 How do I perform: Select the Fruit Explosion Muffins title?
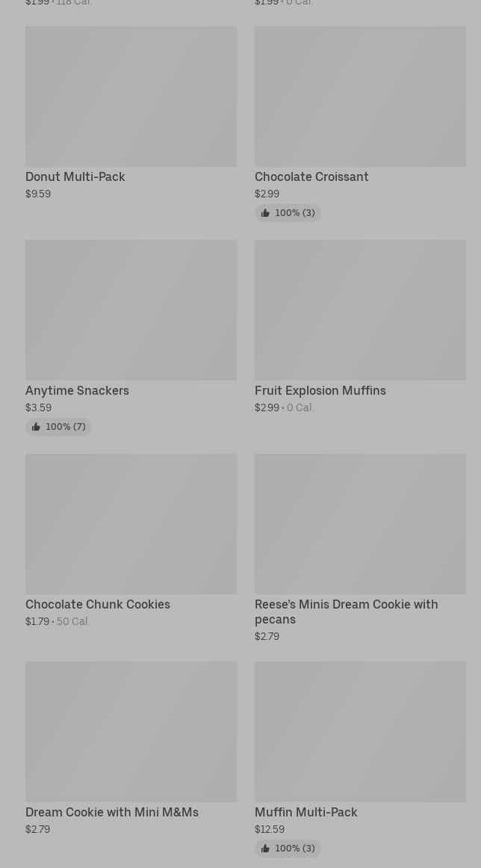click(x=320, y=391)
